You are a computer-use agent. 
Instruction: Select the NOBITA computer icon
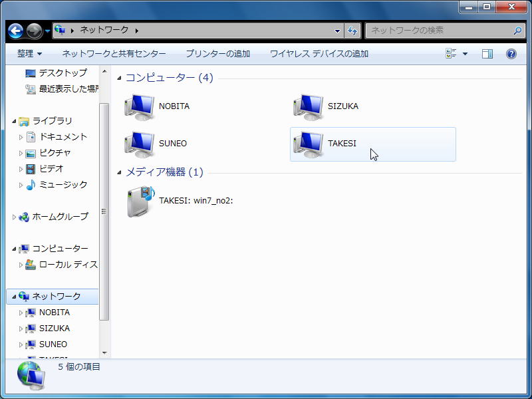pos(140,107)
